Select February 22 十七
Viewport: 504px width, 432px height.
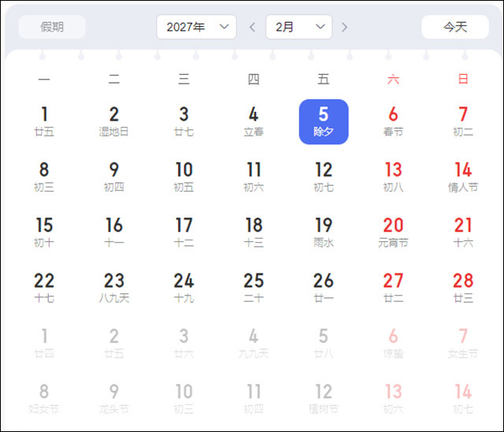(x=44, y=289)
